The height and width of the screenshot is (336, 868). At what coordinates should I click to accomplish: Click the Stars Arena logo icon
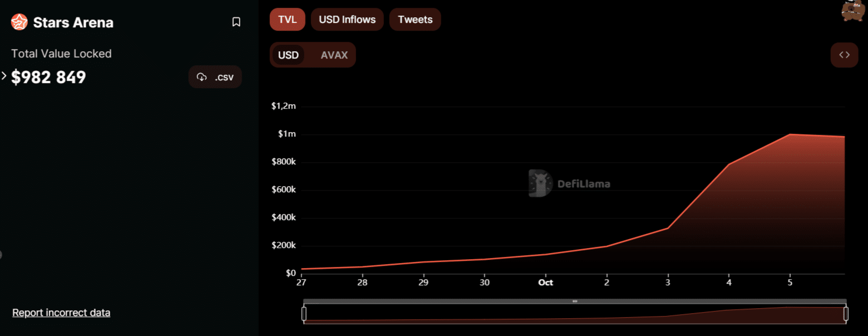19,22
